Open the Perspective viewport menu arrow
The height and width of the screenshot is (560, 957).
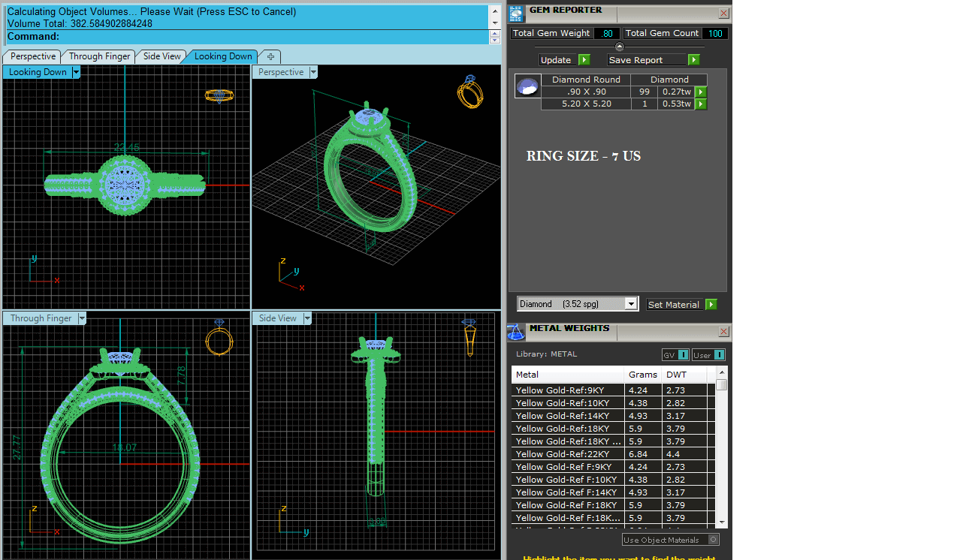pos(313,72)
